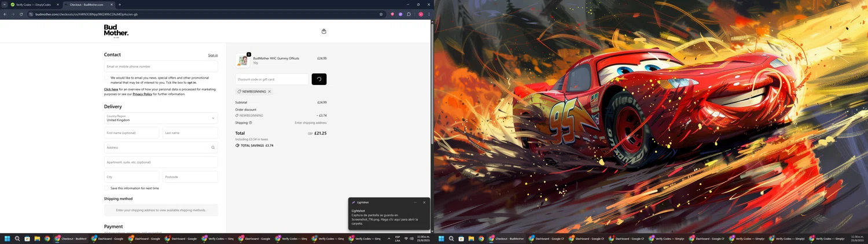Click the Lightshot notification message text
The image size is (868, 244).
(384, 219)
